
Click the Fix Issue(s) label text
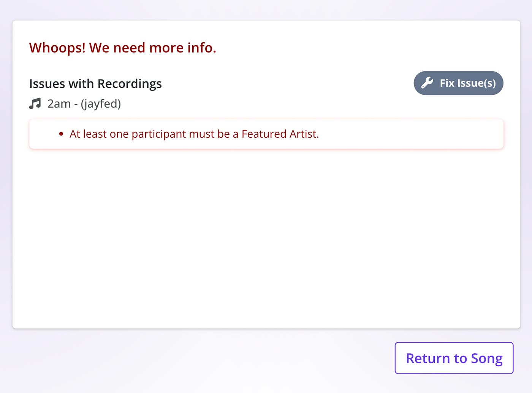[468, 83]
